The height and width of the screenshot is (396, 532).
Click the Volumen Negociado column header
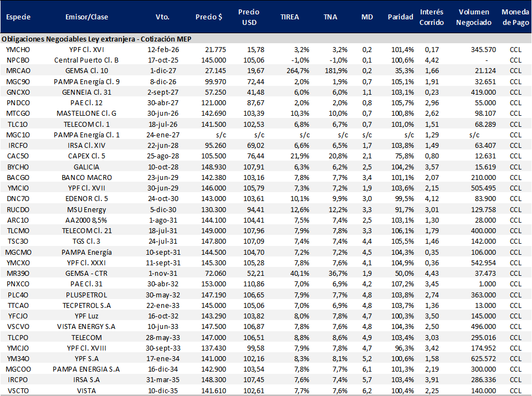(x=474, y=17)
